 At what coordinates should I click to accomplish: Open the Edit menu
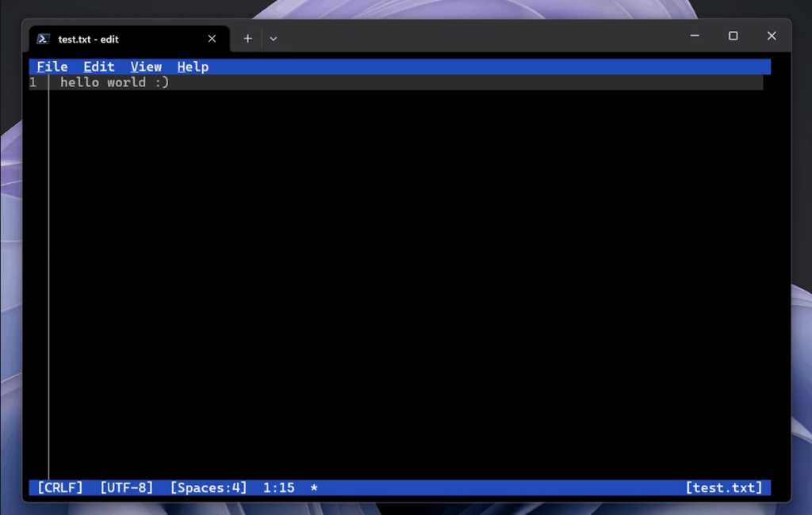point(99,67)
